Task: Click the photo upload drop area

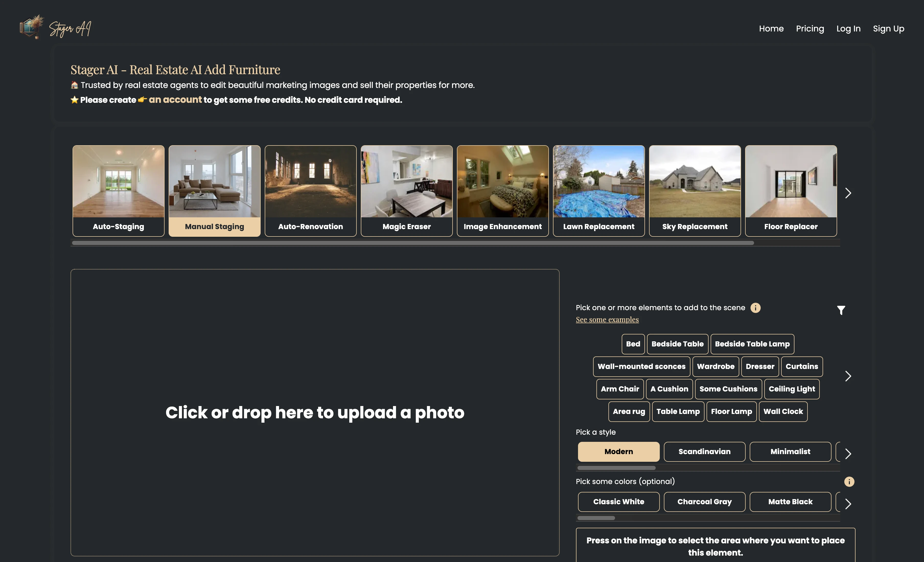Action: (315, 412)
